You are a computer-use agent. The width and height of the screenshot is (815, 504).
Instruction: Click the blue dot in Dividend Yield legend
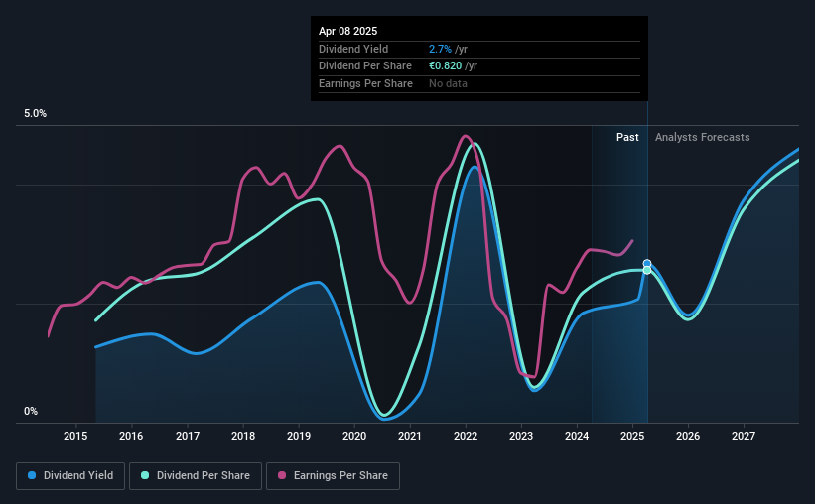point(32,475)
